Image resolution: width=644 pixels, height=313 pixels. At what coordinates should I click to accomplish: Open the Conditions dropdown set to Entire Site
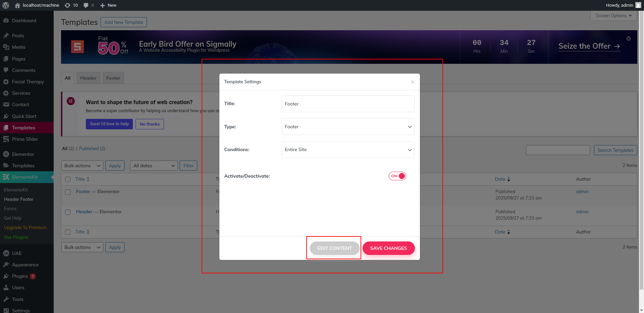[x=348, y=149]
